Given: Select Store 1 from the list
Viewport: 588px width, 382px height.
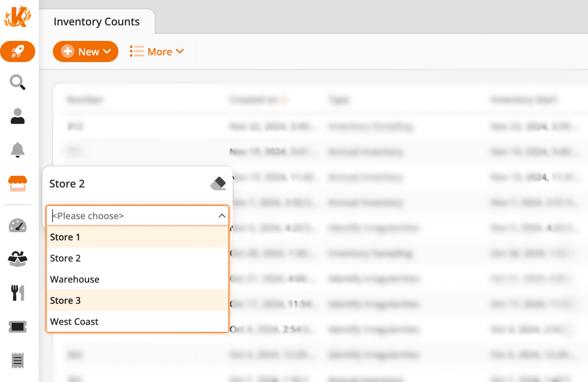Looking at the screenshot, I should (65, 237).
